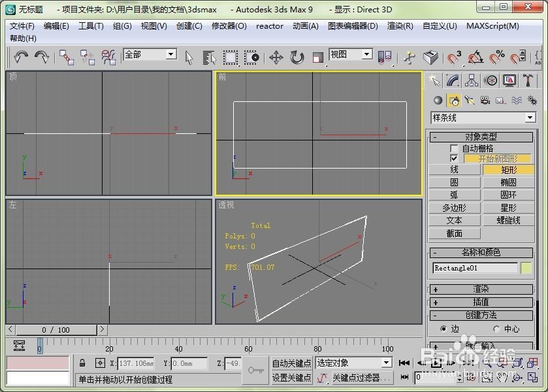Collapse the 对象类型 rollout

pyautogui.click(x=481, y=137)
